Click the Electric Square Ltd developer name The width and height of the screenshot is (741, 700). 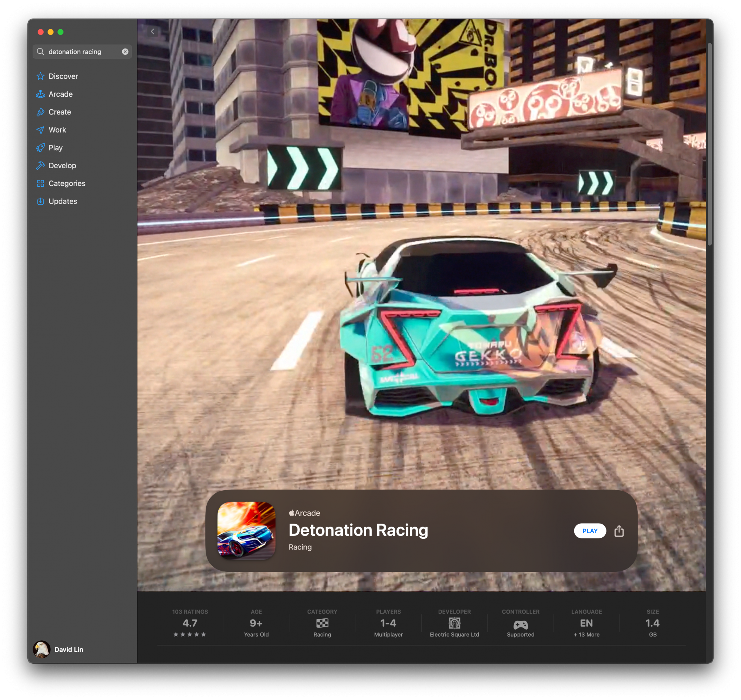pyautogui.click(x=454, y=634)
